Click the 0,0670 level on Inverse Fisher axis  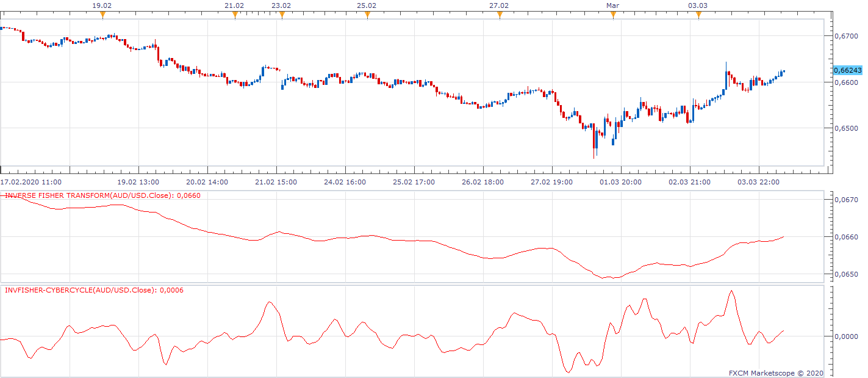[845, 200]
